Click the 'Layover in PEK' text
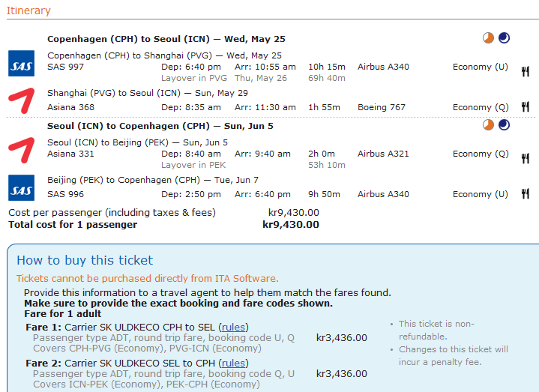Screen dimensions: 539x392 [x=195, y=165]
